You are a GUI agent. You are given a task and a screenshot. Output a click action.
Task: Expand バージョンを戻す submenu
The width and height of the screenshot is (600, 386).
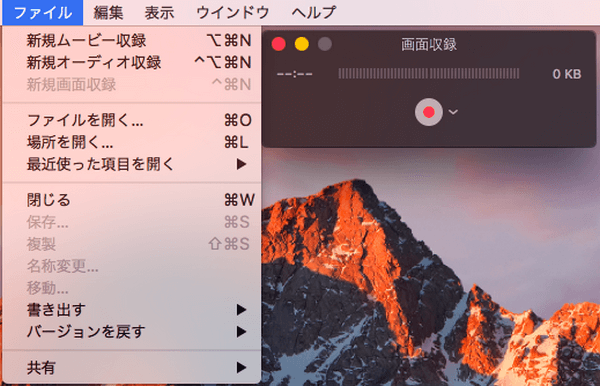point(132,332)
